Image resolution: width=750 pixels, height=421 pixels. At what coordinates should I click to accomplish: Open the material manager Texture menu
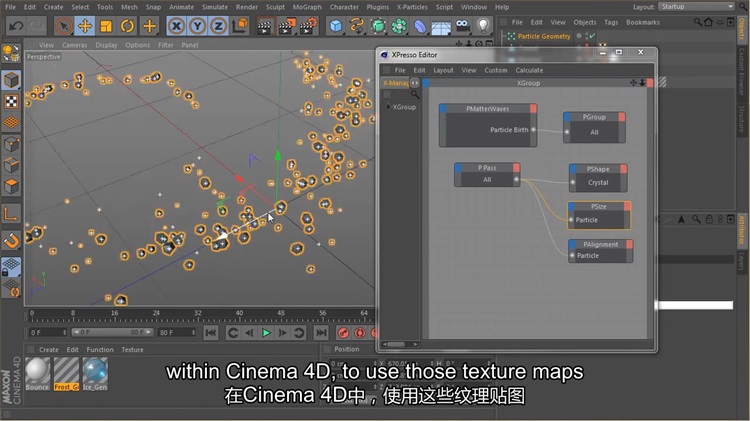(x=132, y=350)
